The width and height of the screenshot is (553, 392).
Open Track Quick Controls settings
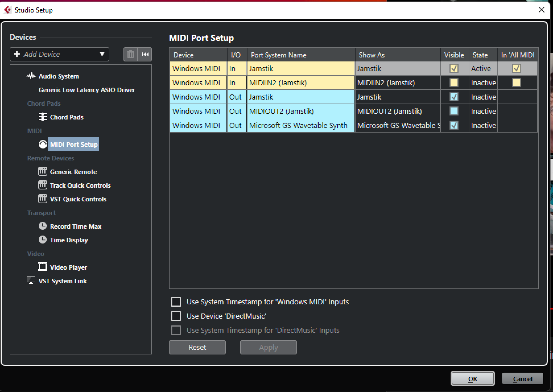point(80,185)
